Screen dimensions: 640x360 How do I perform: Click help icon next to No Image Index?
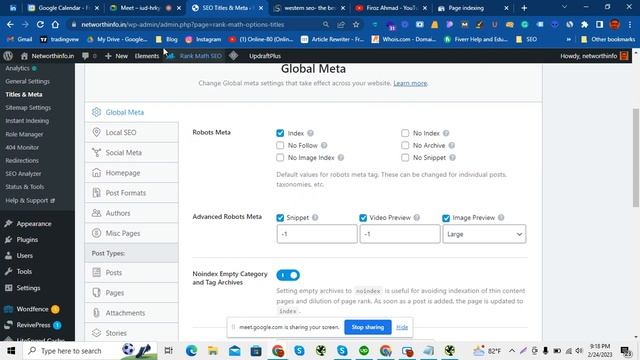point(341,158)
